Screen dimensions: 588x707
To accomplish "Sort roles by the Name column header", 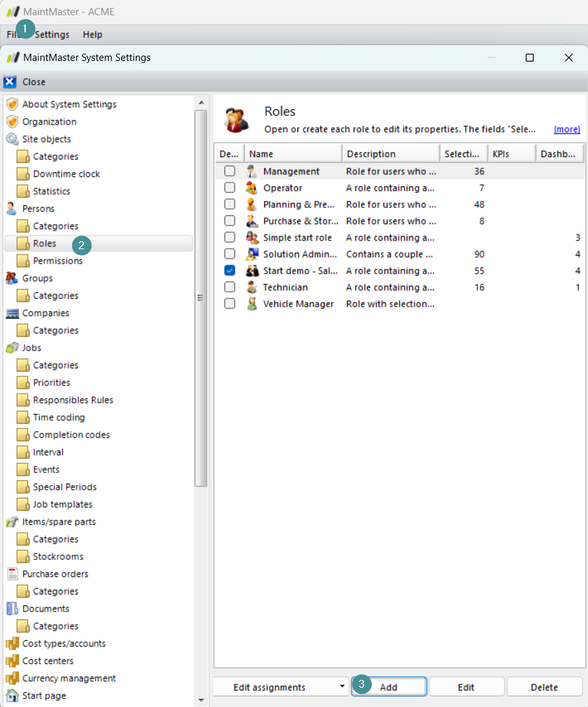I will click(x=293, y=154).
